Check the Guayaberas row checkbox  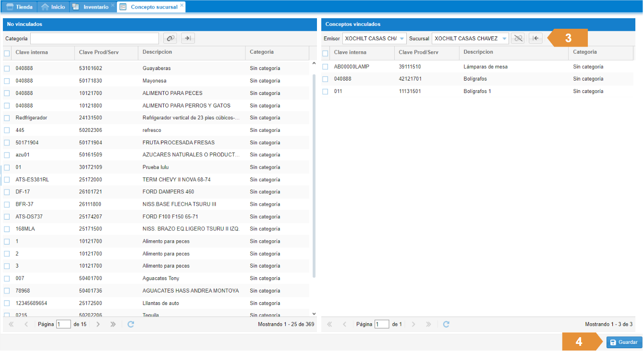coord(7,69)
